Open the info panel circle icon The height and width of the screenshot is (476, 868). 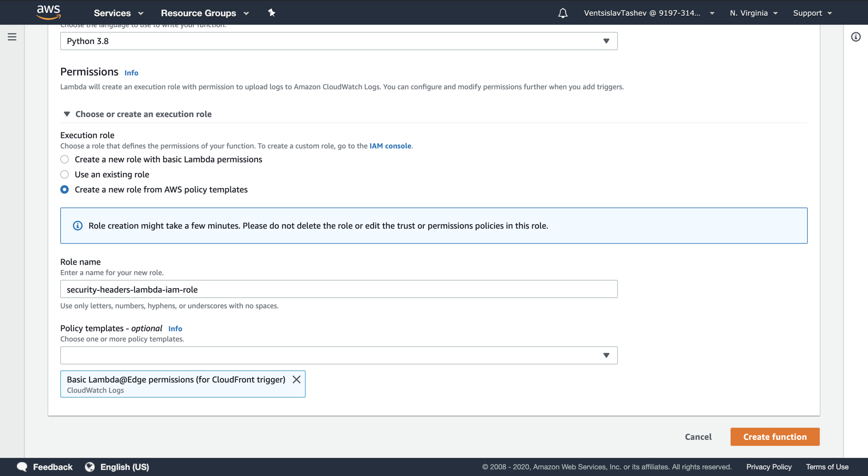[x=856, y=37]
